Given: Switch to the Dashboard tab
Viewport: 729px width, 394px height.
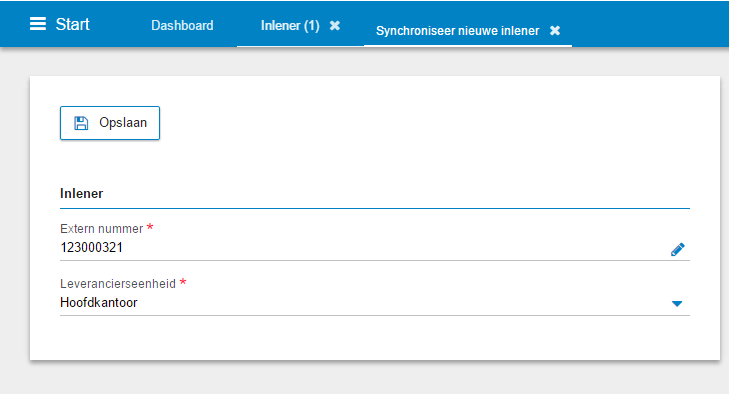Looking at the screenshot, I should (182, 26).
